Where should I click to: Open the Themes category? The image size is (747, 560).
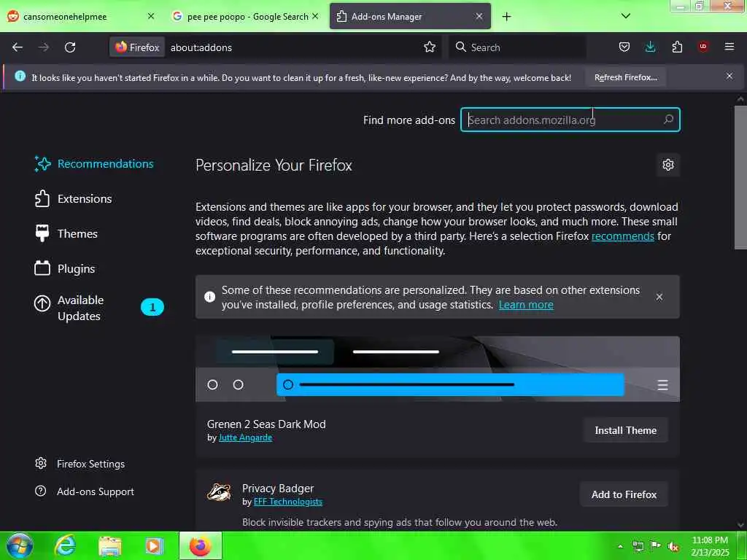(66, 234)
